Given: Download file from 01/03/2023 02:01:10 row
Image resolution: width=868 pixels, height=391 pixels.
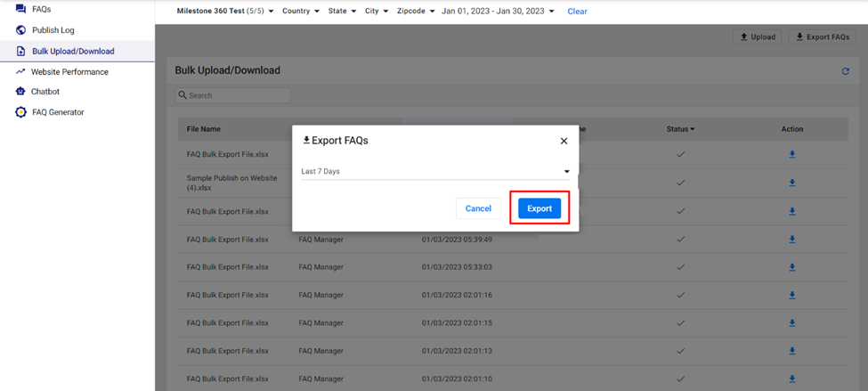Looking at the screenshot, I should pyautogui.click(x=792, y=379).
